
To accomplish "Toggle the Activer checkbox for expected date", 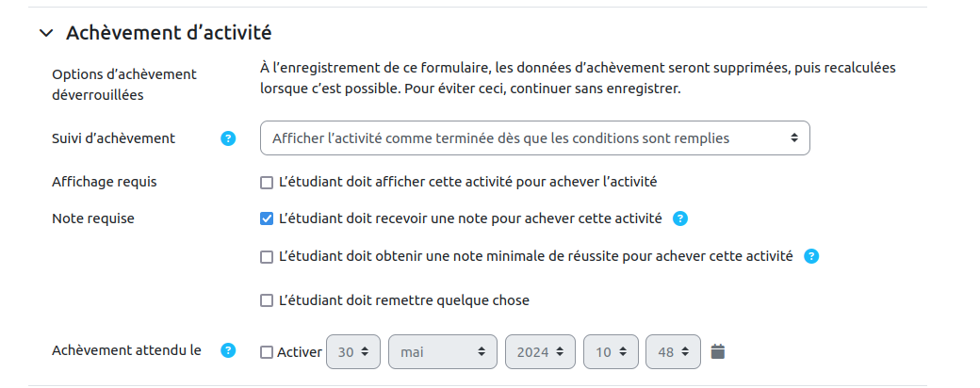I will [x=267, y=352].
